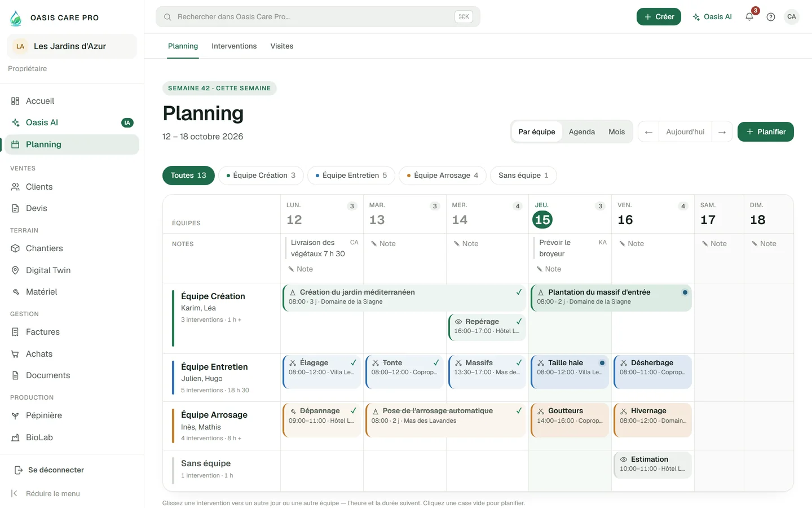Viewport: 812px width, 508px height.
Task: Switch to the Interventions tab
Action: point(234,46)
